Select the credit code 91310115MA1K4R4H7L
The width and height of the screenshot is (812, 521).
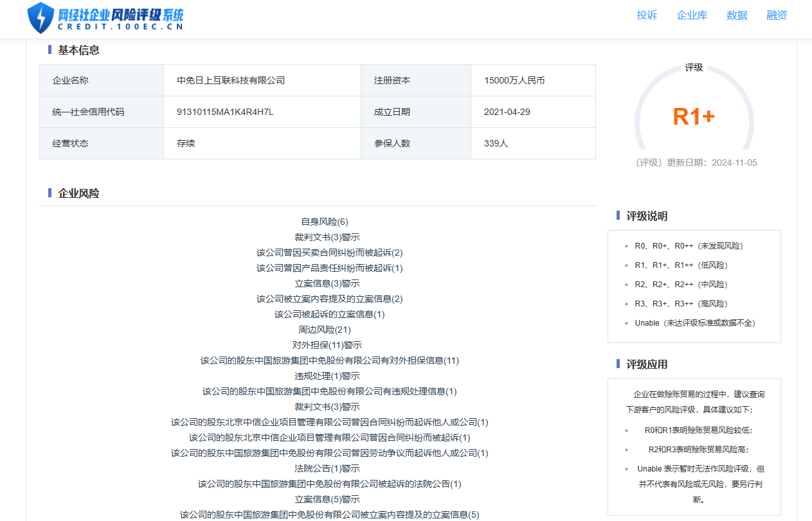point(225,112)
